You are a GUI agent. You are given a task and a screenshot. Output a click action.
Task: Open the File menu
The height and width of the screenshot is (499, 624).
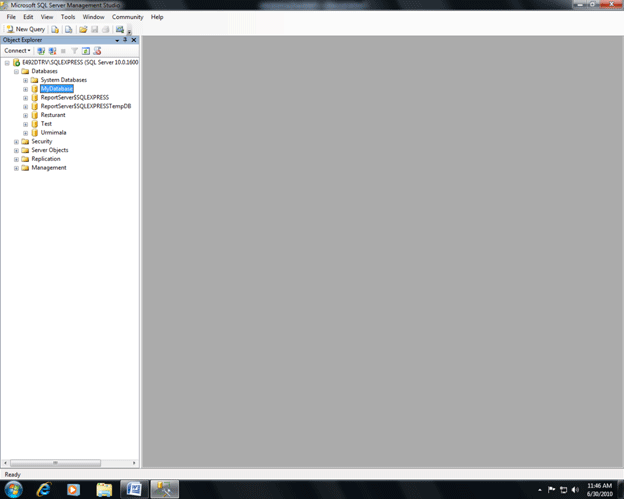(x=11, y=17)
